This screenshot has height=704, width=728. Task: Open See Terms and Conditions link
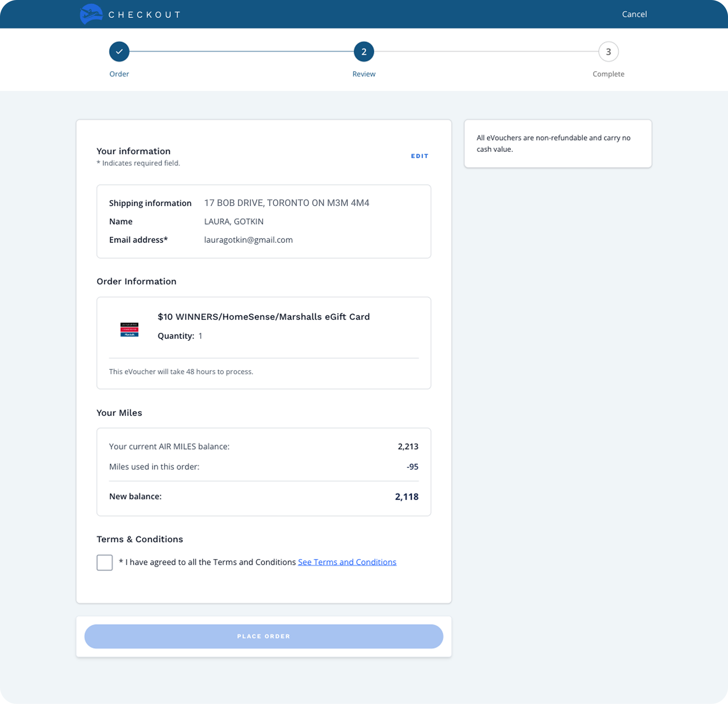pyautogui.click(x=347, y=562)
